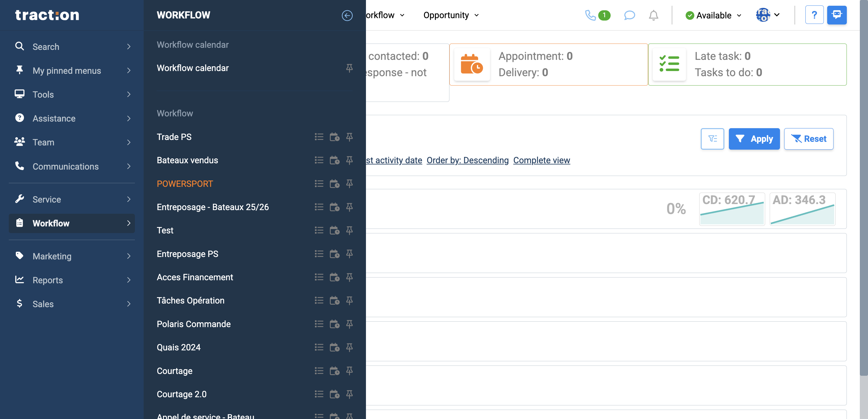Viewport: 868px width, 419px height.
Task: Open the Available status dropdown
Action: [713, 15]
